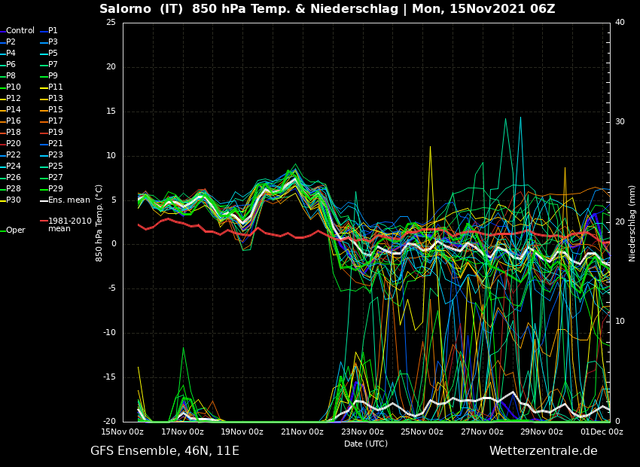The width and height of the screenshot is (640, 467).
Task: Click the P16 legend entry
Action: coord(10,121)
